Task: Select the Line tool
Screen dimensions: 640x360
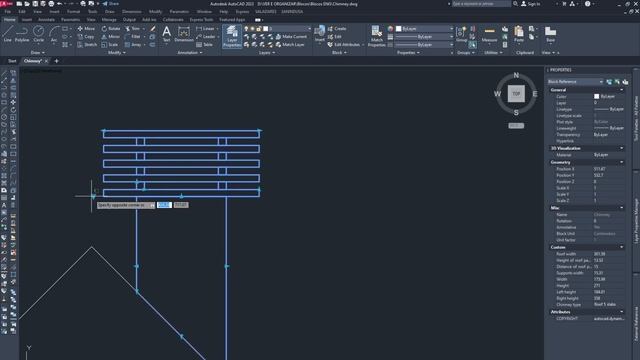Action: [x=7, y=34]
